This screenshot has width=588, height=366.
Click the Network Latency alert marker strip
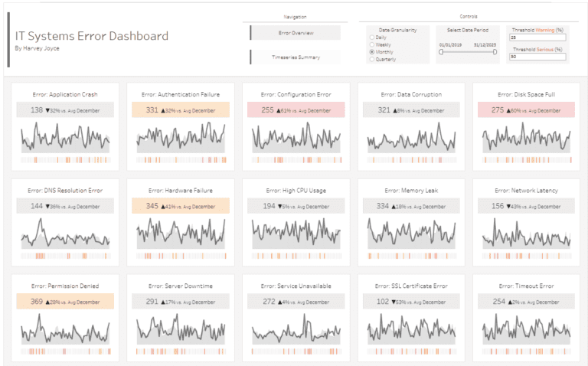pyautogui.click(x=526, y=256)
